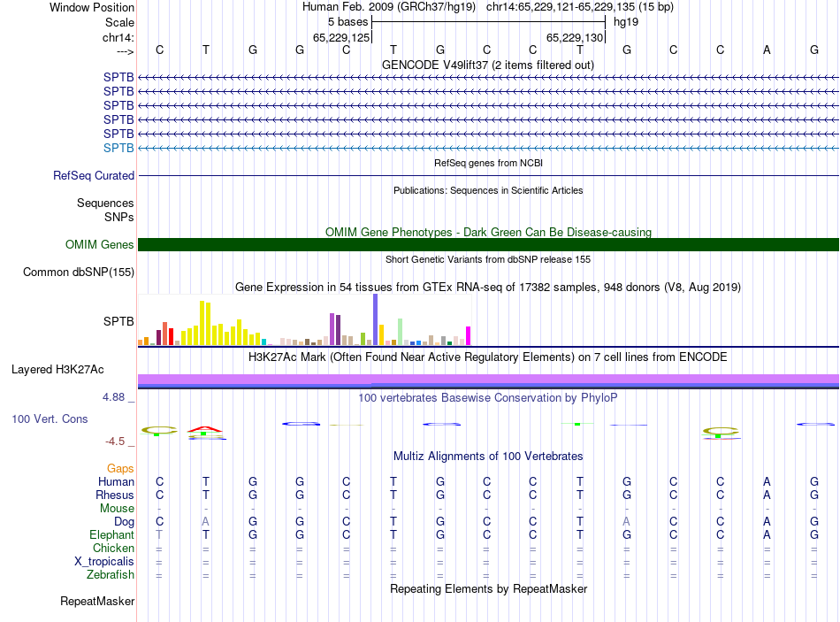The height and width of the screenshot is (622, 840).
Task: Select the Mouse species label
Action: pos(117,509)
